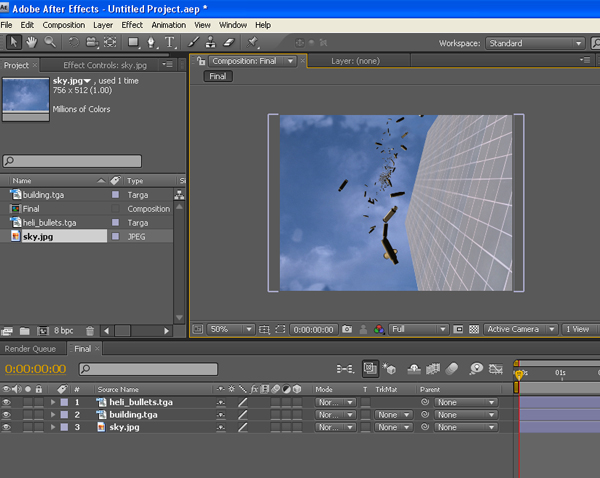This screenshot has height=478, width=600.
Task: Toggle Live Update in the timeline
Action: 370,369
